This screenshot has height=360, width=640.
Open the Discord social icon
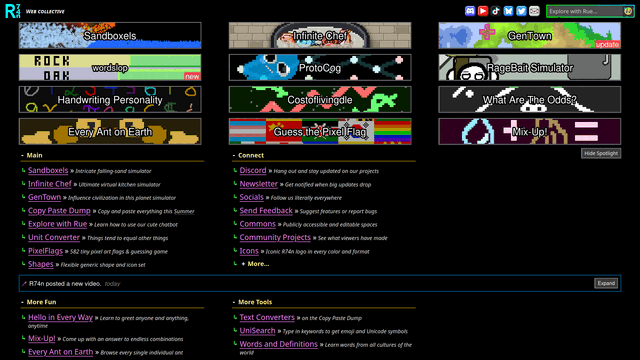click(470, 11)
